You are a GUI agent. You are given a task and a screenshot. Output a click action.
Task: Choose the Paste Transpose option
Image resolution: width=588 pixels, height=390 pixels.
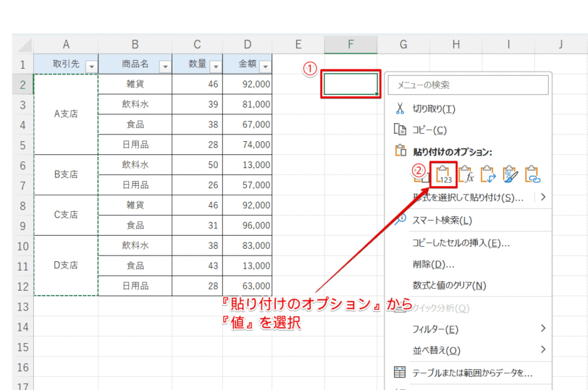(488, 174)
